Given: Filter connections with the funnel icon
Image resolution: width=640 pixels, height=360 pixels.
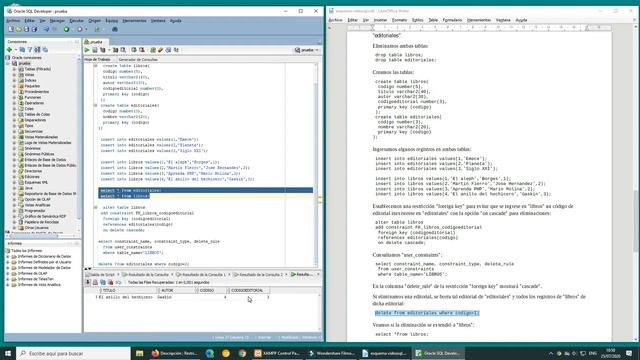Looking at the screenshot, I should [x=29, y=49].
